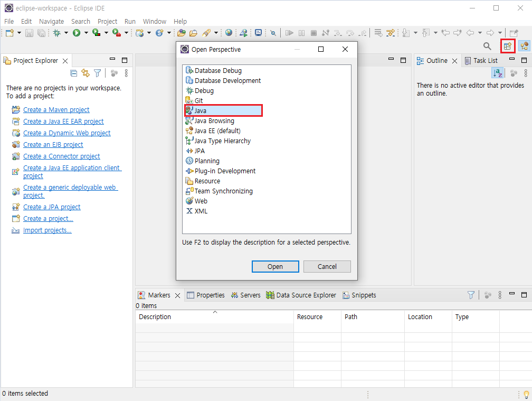Click New Dynamic Web Project toolbar icon
This screenshot has height=401, width=532.
pos(139,33)
